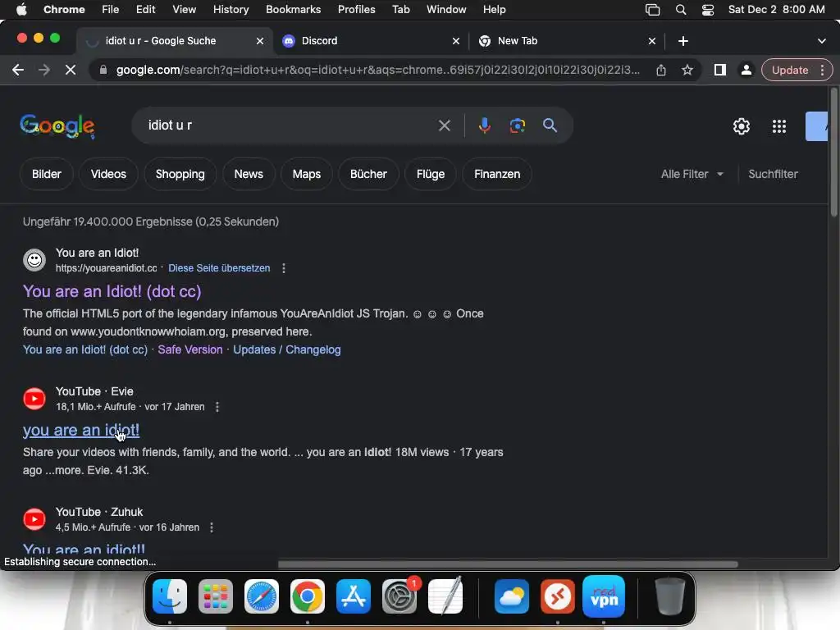Image resolution: width=840 pixels, height=630 pixels.
Task: Click the YouTube icon of Zuhuk result
Action: click(x=34, y=519)
